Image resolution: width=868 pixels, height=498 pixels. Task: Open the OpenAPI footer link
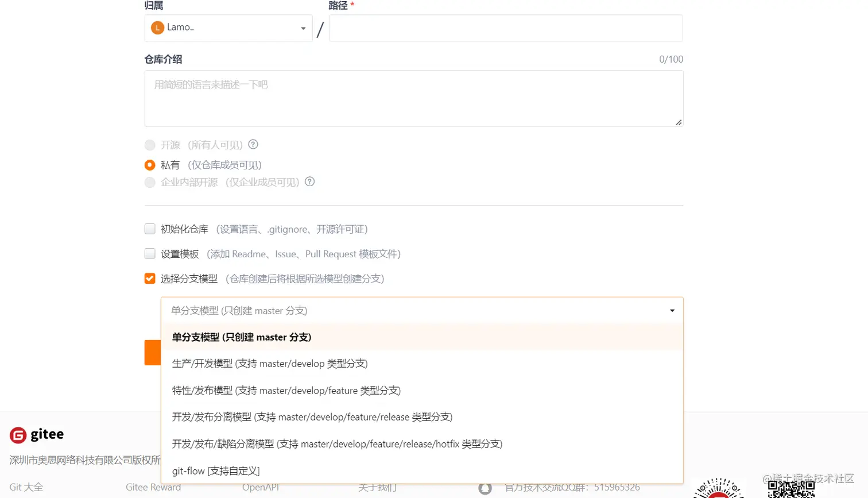(x=261, y=487)
